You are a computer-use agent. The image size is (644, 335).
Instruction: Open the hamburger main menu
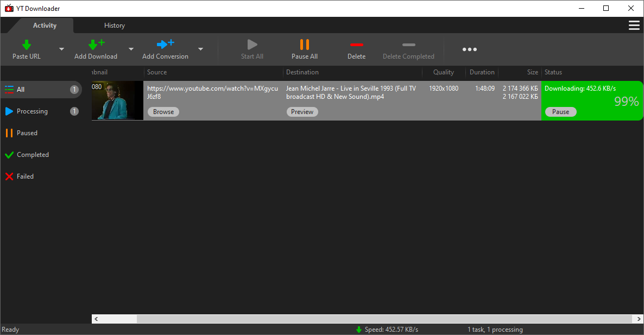tap(633, 26)
